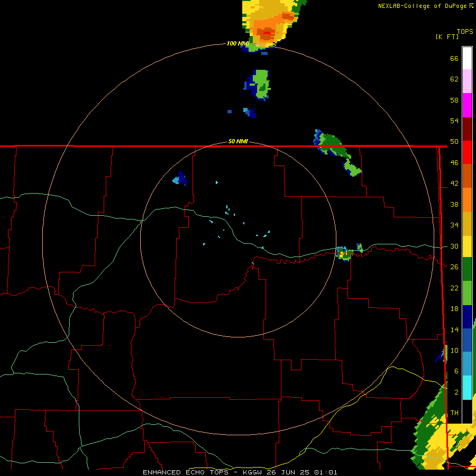Click the legend value 6

(x=456, y=371)
